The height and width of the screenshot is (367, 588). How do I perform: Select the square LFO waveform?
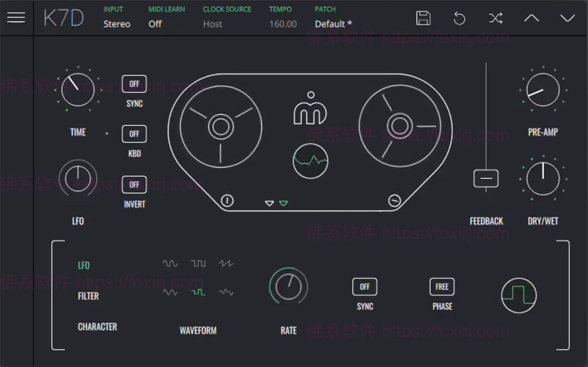tap(198, 263)
